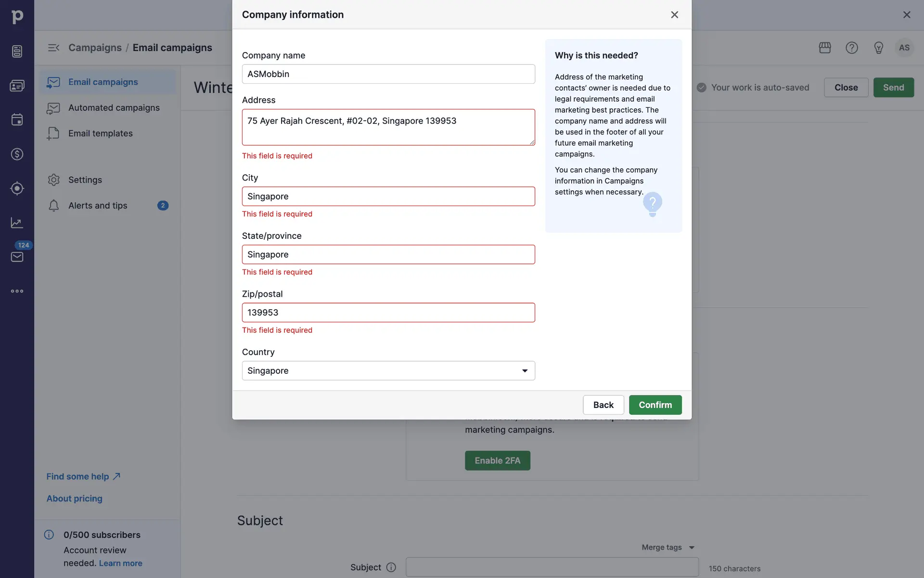Click the Zip/postal input field
The image size is (924, 578).
[x=388, y=313]
